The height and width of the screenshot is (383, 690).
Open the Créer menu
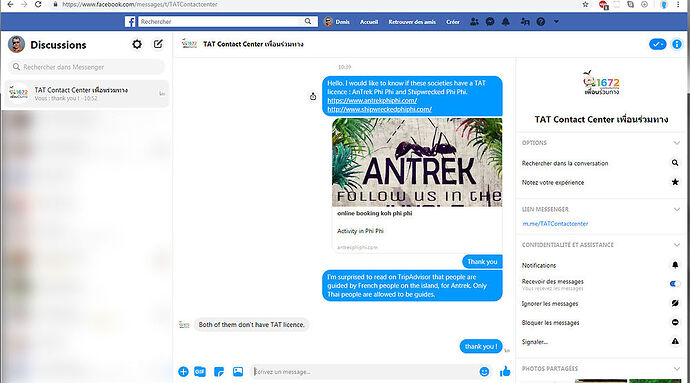point(452,22)
